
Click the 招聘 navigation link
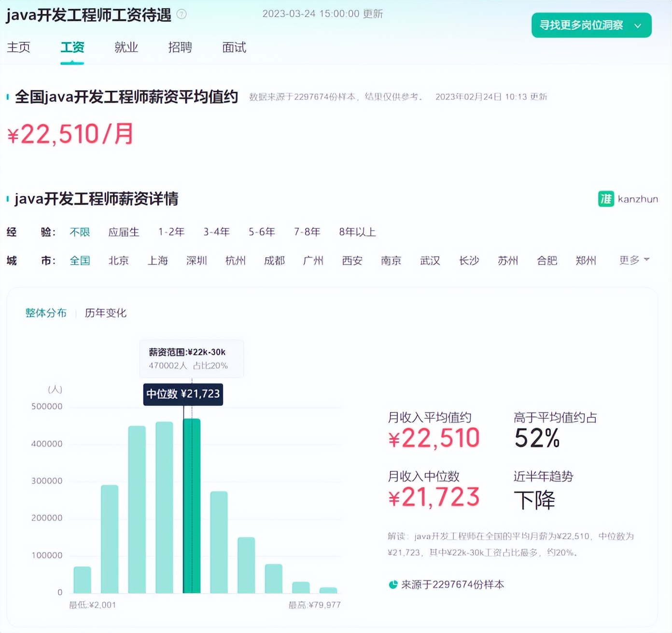click(x=180, y=47)
